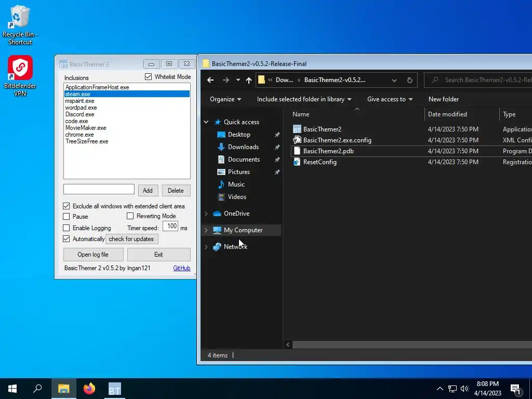Click the Desktop folder icon in Quick access

[221, 135]
